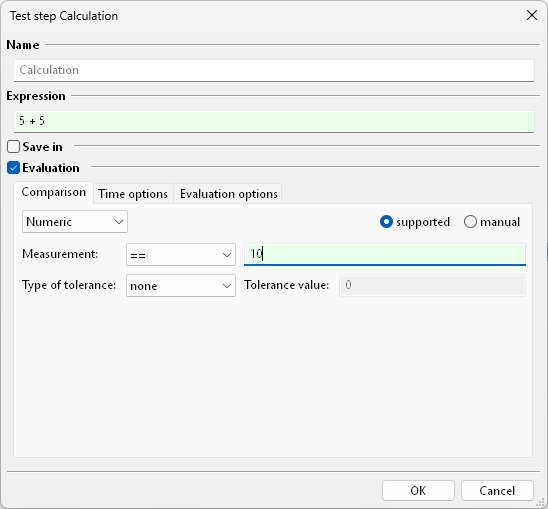Uncheck the Evaluation checkbox
548x509 pixels.
(x=13, y=168)
